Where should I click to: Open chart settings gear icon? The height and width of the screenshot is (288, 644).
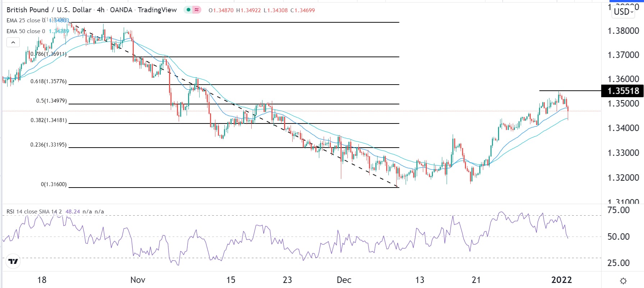[x=624, y=281]
